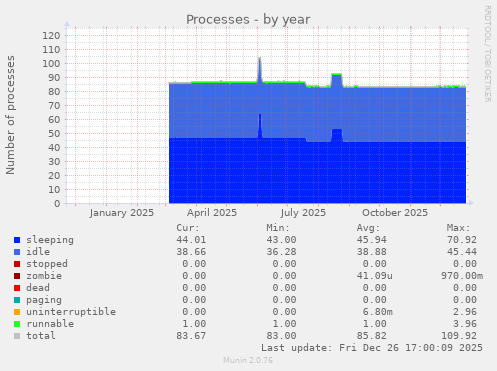
Task: Click the stopped legend color swatch
Action: pos(17,264)
